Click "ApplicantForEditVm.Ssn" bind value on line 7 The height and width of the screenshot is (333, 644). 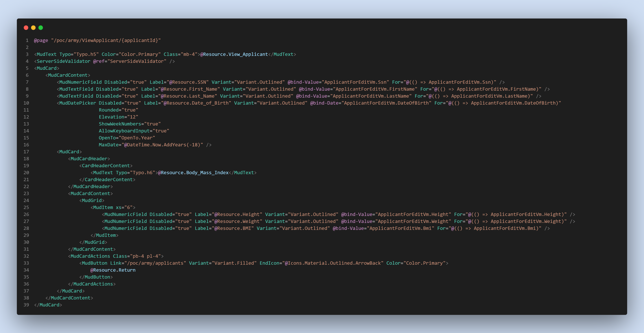point(356,82)
